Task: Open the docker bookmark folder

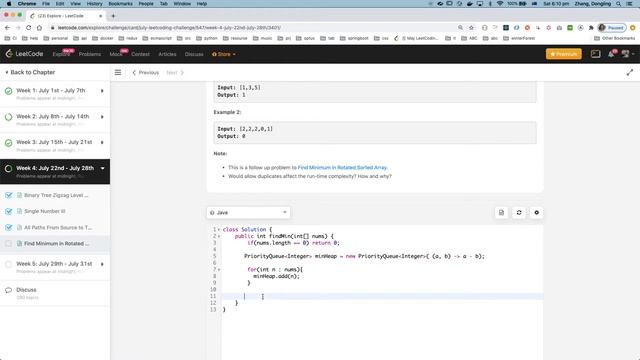Action: (x=103, y=38)
